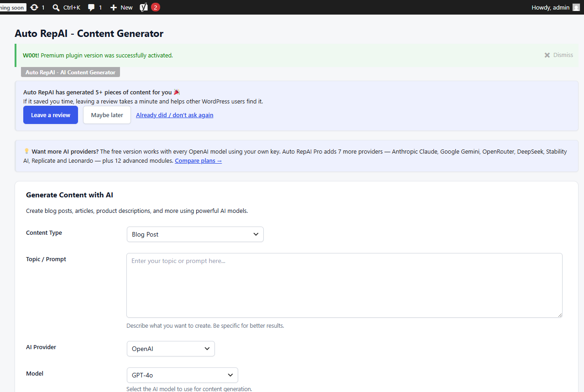Click the 'Model' field label

(35, 374)
